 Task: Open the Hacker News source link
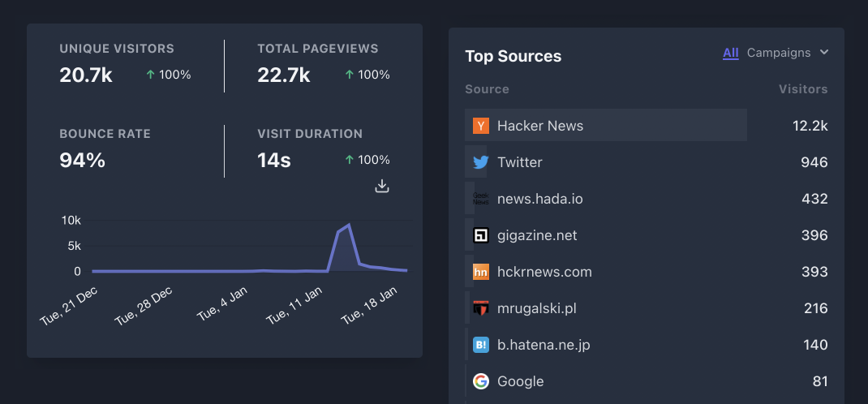(540, 126)
